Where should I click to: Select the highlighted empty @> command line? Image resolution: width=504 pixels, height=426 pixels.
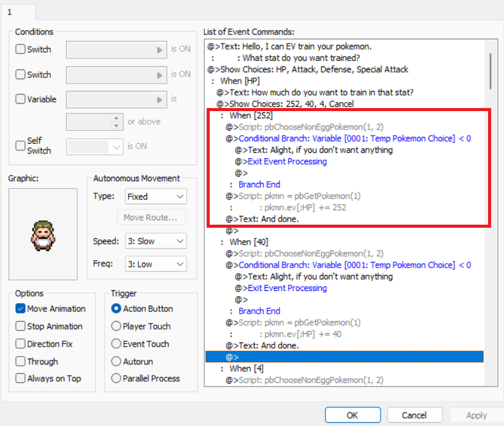click(344, 357)
